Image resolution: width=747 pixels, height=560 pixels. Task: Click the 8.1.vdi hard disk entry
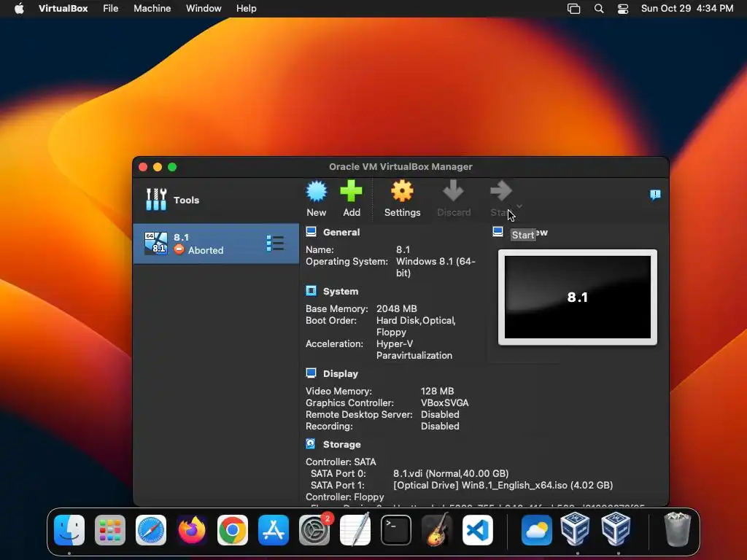point(451,473)
